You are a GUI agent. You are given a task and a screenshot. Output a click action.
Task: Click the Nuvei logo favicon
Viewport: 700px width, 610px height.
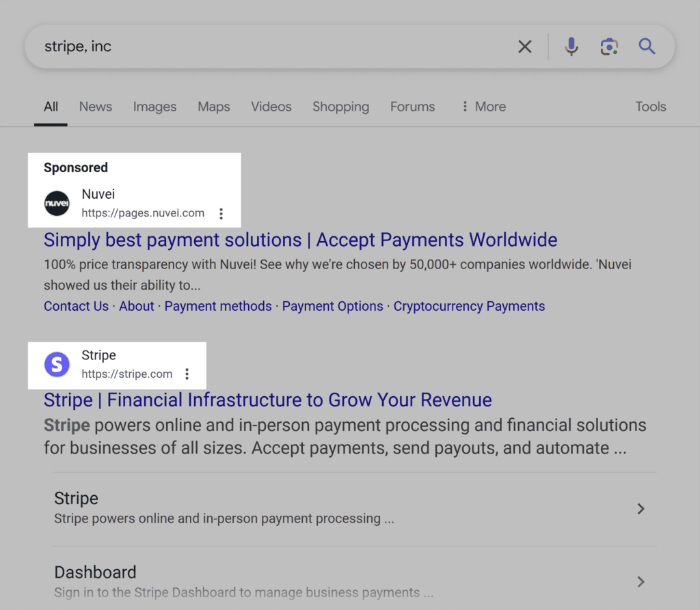pyautogui.click(x=57, y=203)
